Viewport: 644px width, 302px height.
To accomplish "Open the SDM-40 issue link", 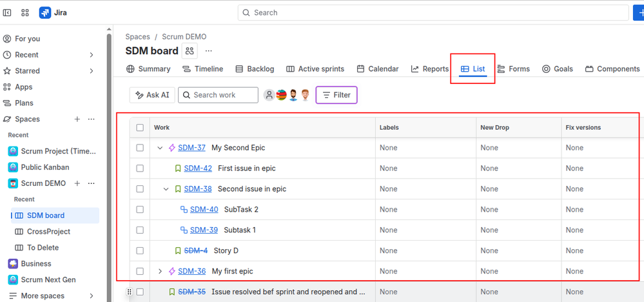I will (x=204, y=210).
